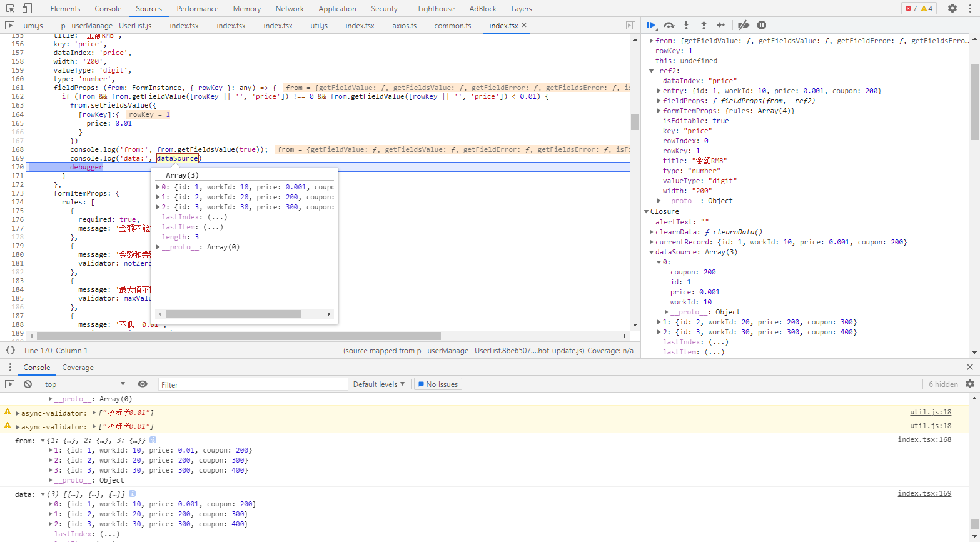This screenshot has height=542, width=980.
Task: Resume script execution in the debugger
Action: point(651,25)
